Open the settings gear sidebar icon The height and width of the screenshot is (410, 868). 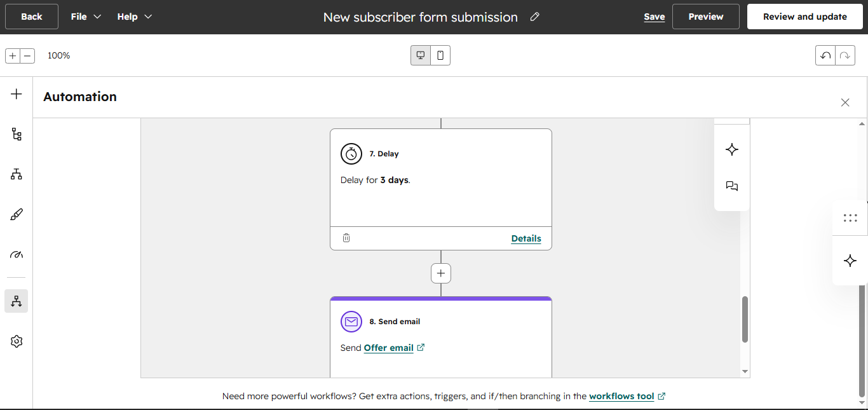tap(17, 341)
